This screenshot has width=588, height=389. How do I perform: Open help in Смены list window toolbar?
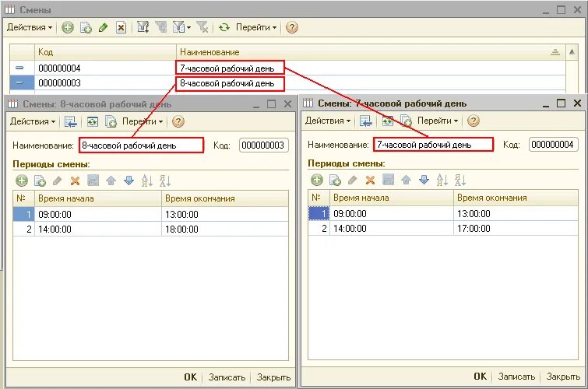(x=292, y=27)
